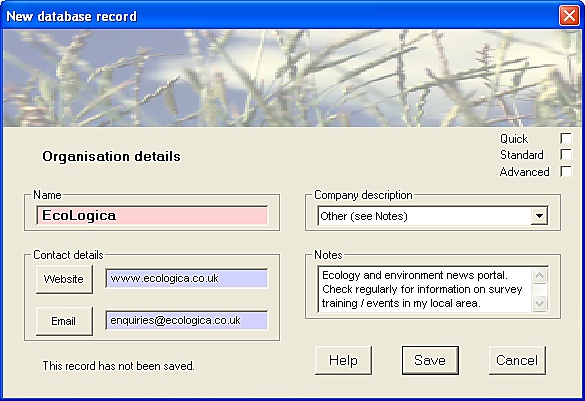Click the Website button

tap(64, 279)
